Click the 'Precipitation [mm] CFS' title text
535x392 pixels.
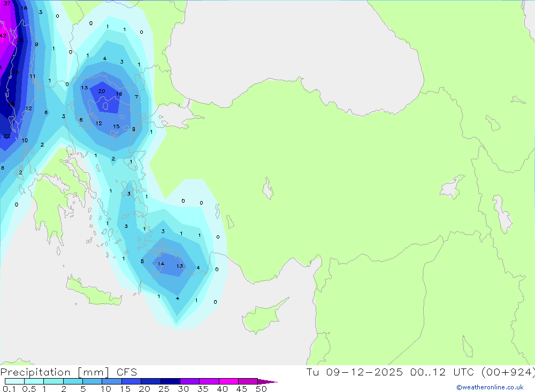(68, 372)
